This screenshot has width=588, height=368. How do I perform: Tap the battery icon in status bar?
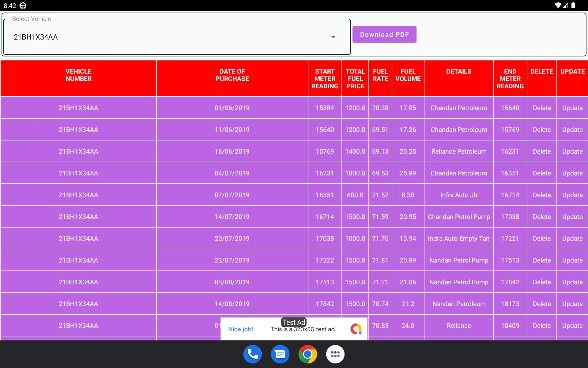(573, 6)
